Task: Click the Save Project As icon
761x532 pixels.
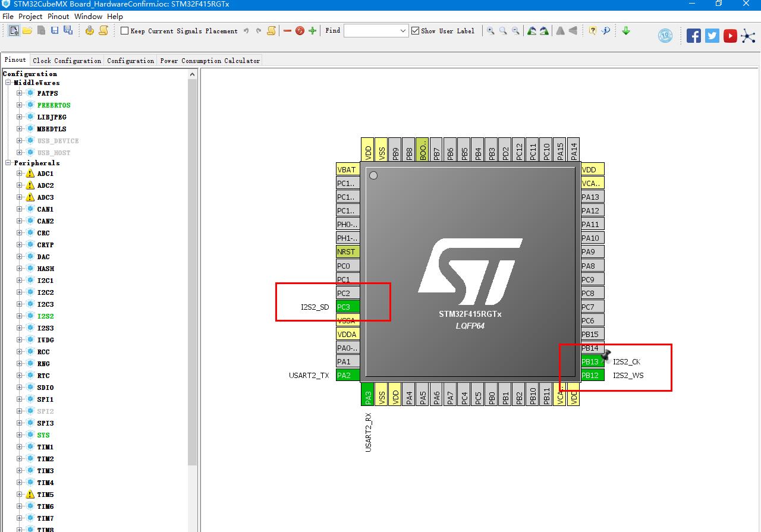Action: (x=68, y=30)
